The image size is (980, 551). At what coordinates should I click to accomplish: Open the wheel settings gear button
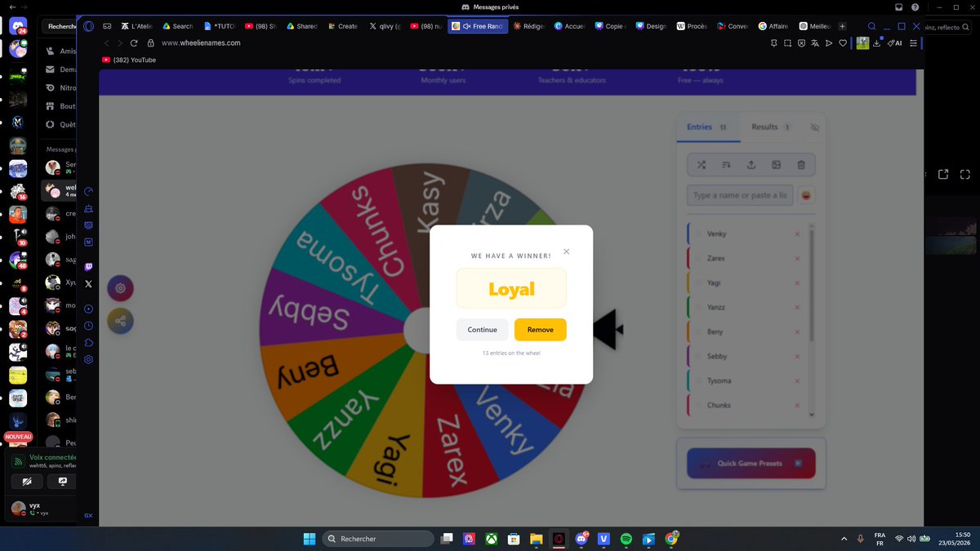(121, 287)
